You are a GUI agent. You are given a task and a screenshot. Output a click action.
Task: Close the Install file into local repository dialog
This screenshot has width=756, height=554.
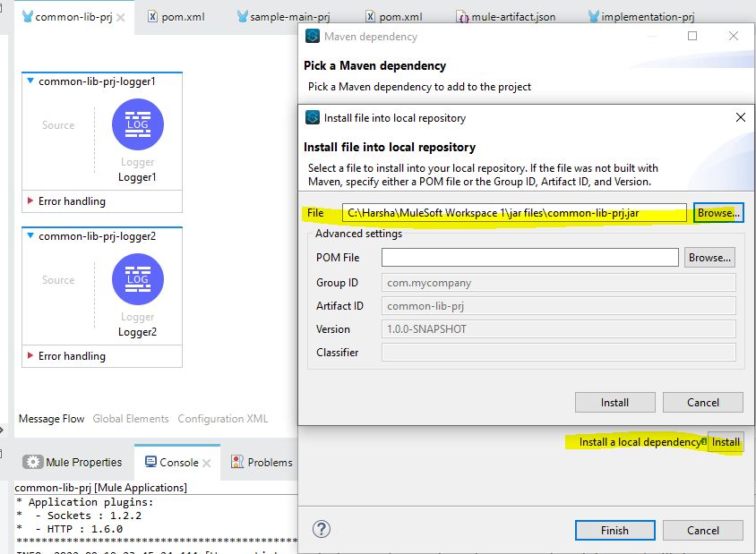coord(741,117)
